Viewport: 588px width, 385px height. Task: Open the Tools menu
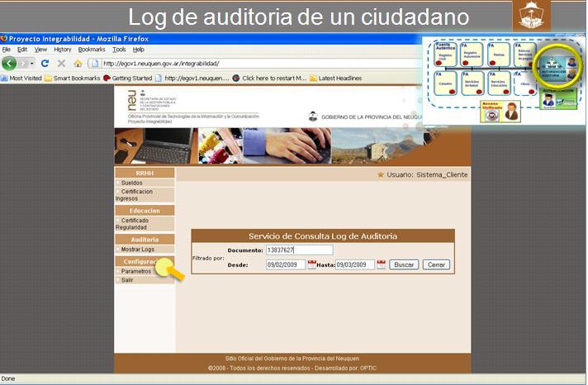(119, 50)
